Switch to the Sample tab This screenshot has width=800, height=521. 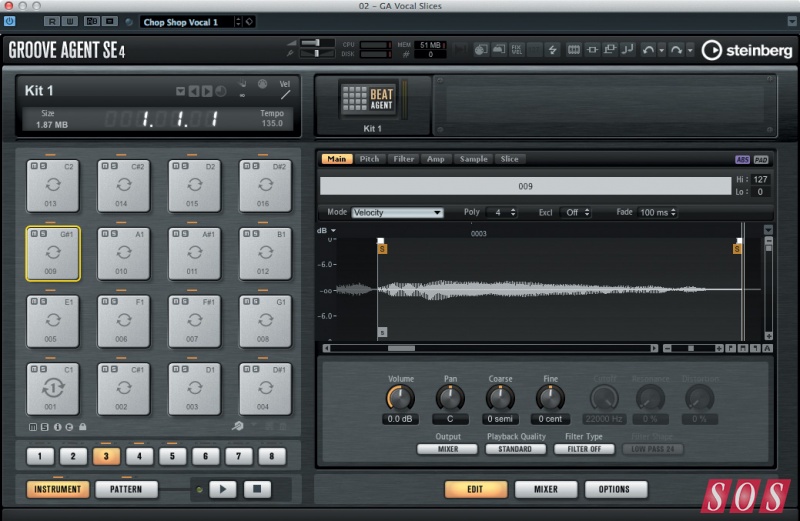click(x=473, y=159)
